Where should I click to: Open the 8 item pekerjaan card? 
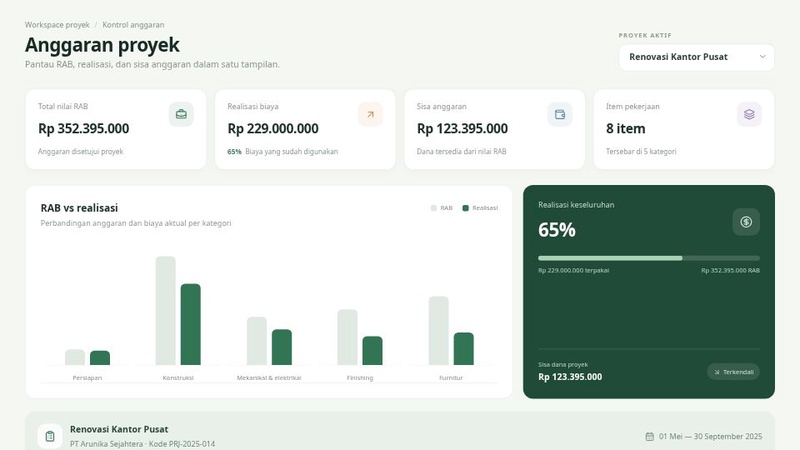pyautogui.click(x=684, y=130)
